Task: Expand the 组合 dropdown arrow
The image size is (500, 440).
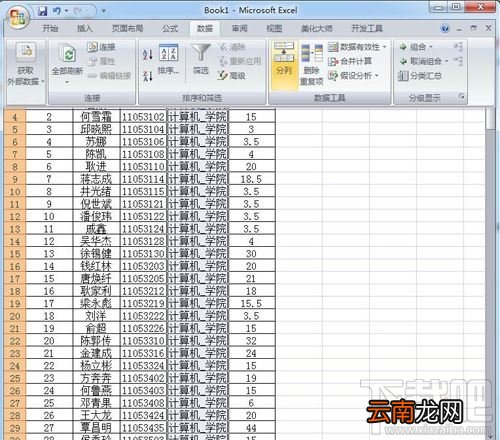Action: pyautogui.click(x=430, y=47)
